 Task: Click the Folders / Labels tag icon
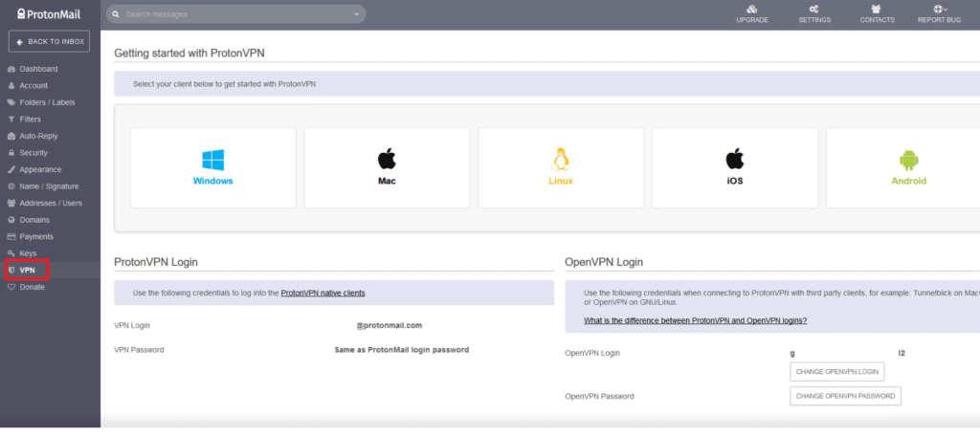tap(11, 102)
